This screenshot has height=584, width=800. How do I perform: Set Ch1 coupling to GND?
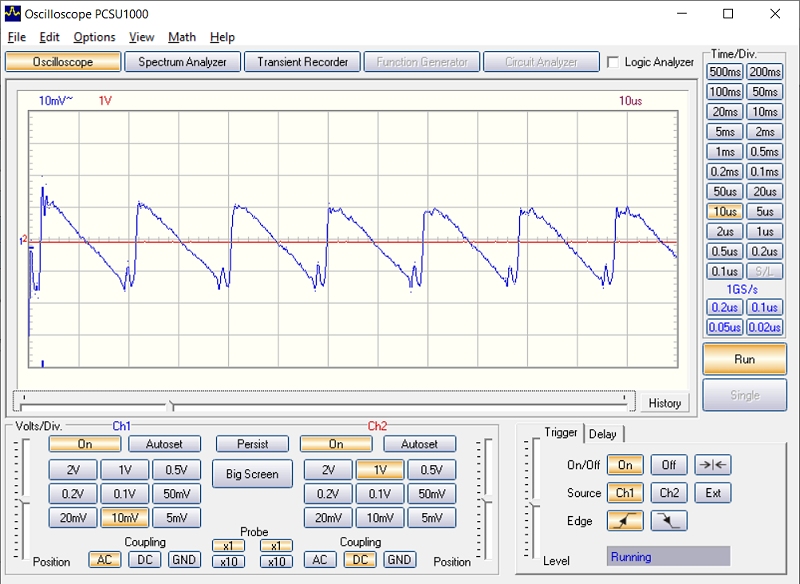184,560
